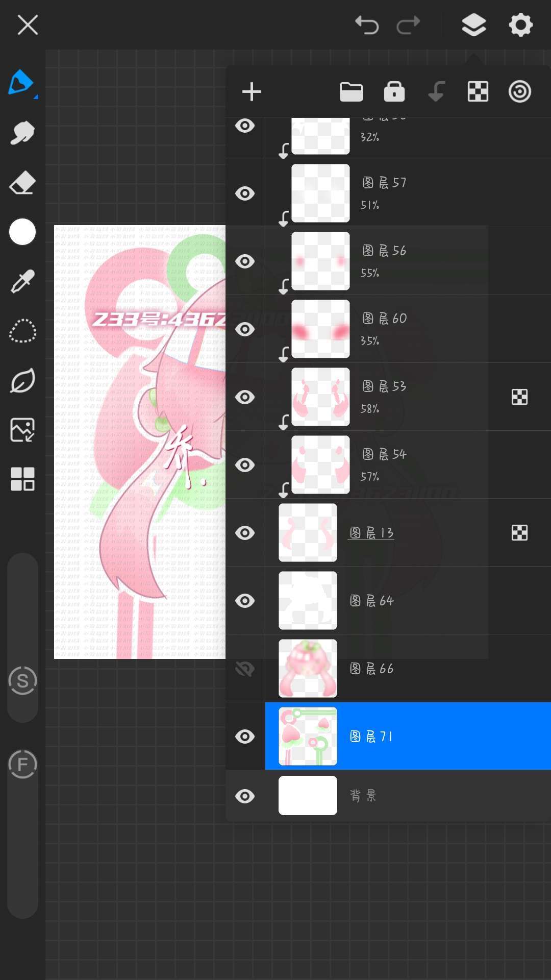Click the 55% opacity of layer 56
The height and width of the screenshot is (980, 551).
(x=370, y=273)
